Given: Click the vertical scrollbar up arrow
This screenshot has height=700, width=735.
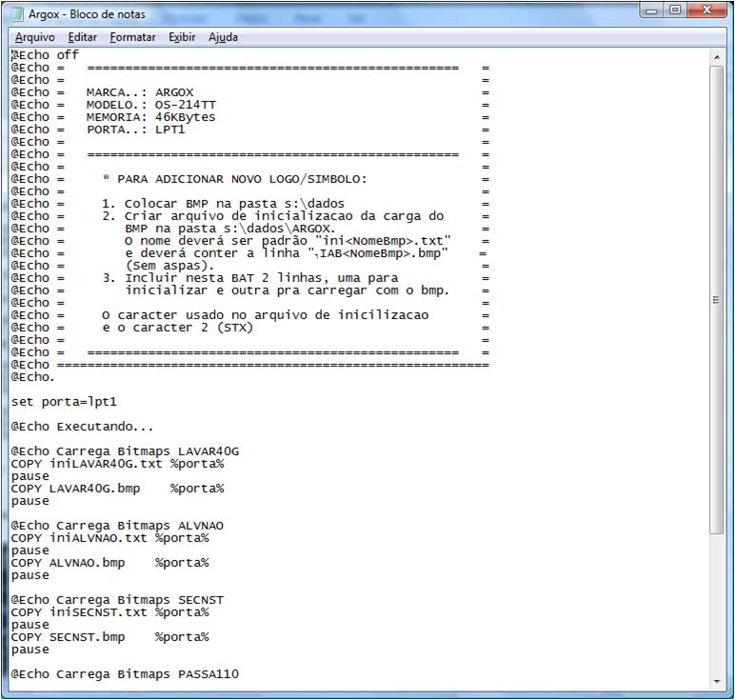Looking at the screenshot, I should coord(718,56).
